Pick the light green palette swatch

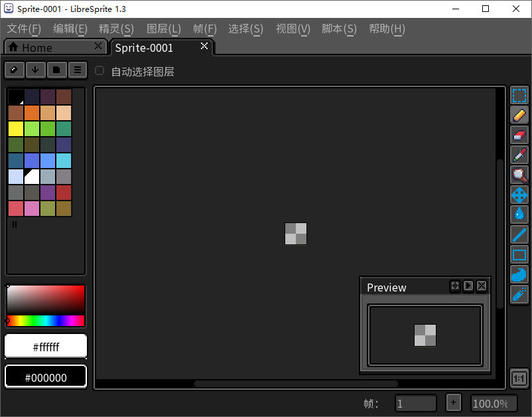(x=32, y=129)
